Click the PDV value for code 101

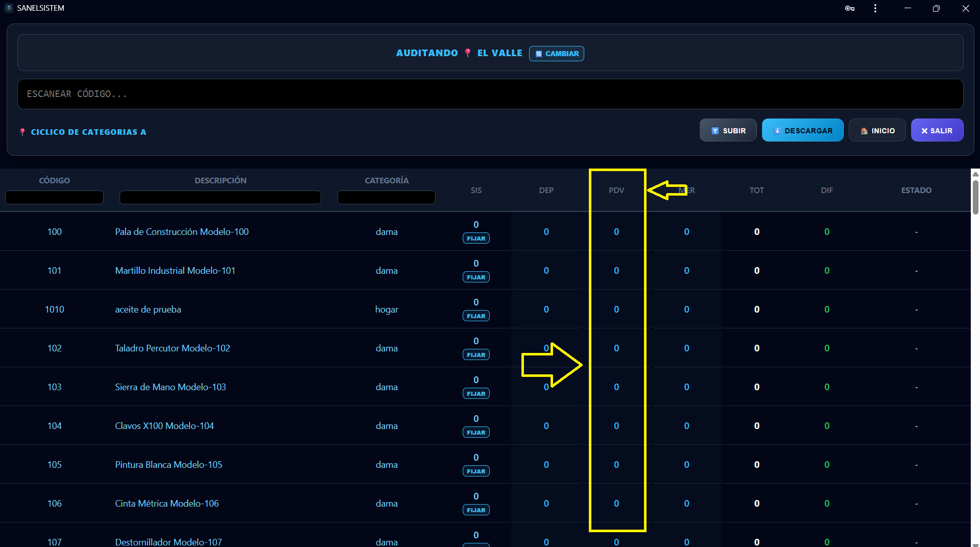coord(616,271)
